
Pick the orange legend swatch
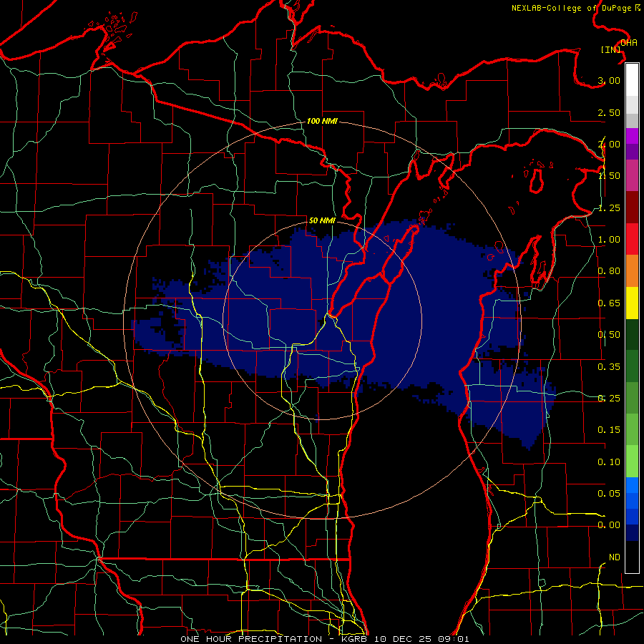(x=632, y=271)
